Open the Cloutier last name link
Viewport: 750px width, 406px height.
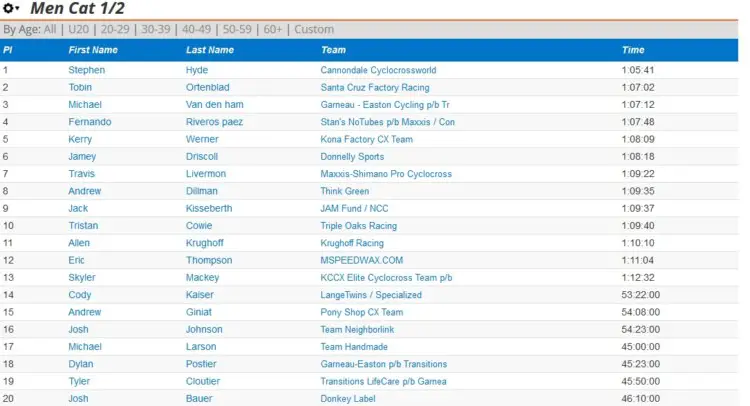click(x=203, y=381)
